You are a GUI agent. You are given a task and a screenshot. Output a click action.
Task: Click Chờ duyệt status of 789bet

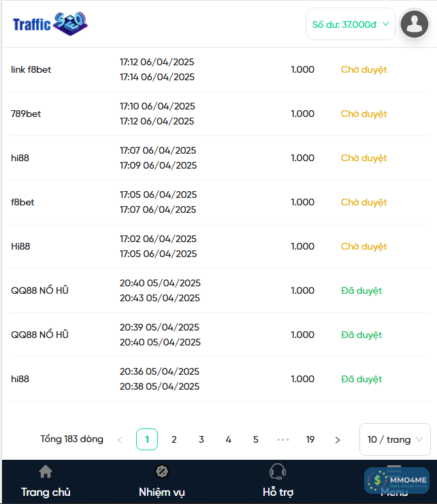click(363, 114)
